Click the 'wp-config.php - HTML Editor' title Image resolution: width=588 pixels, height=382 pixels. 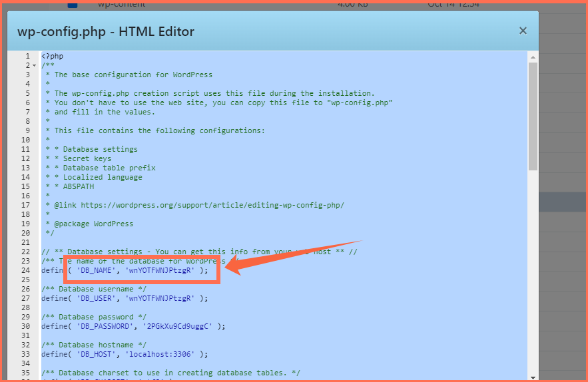[106, 31]
